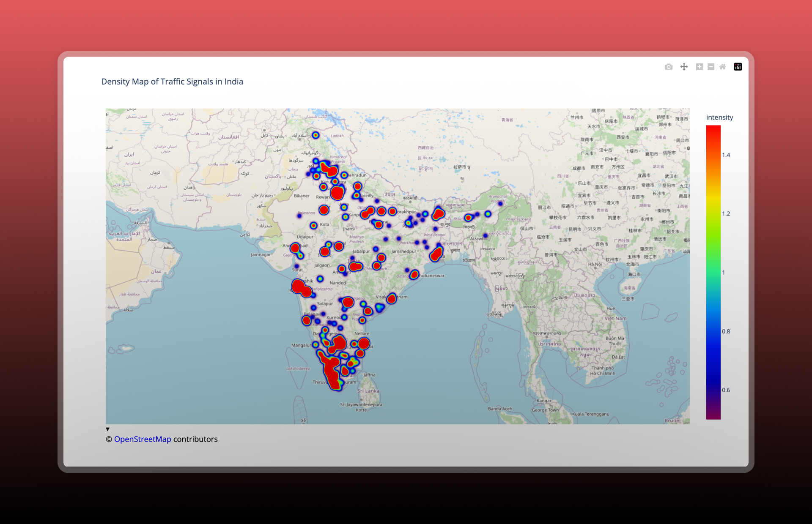Select the Pan tool in modebar
This screenshot has width=812, height=524.
[x=684, y=67]
